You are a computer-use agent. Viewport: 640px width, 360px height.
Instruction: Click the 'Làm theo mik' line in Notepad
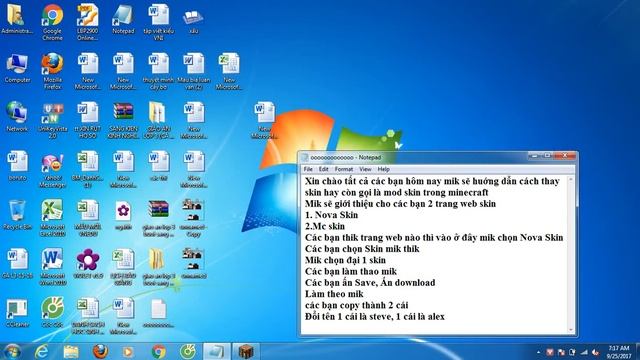click(x=334, y=294)
